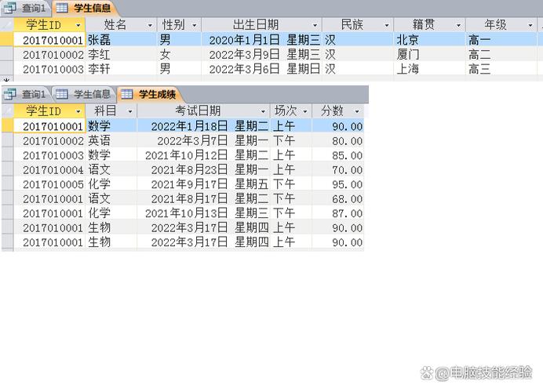
Task: Open the 民族 column dropdown arrow
Action: coord(387,25)
